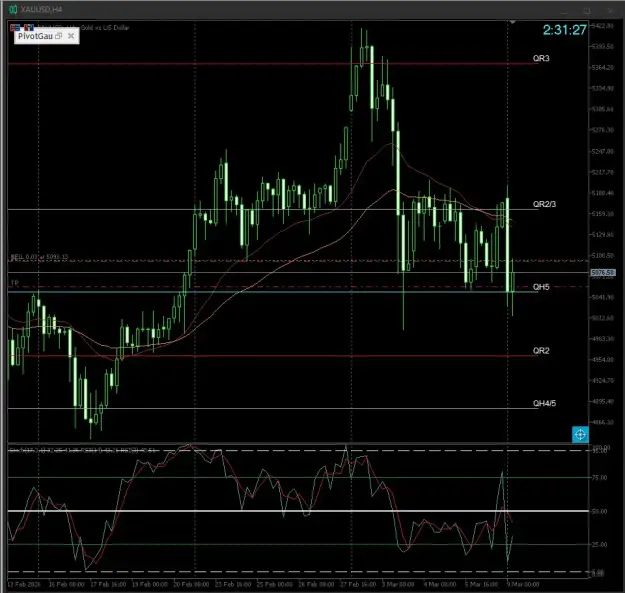This screenshot has width=625, height=593.
Task: Click the highlighted current price tag on axis
Action: (603, 273)
